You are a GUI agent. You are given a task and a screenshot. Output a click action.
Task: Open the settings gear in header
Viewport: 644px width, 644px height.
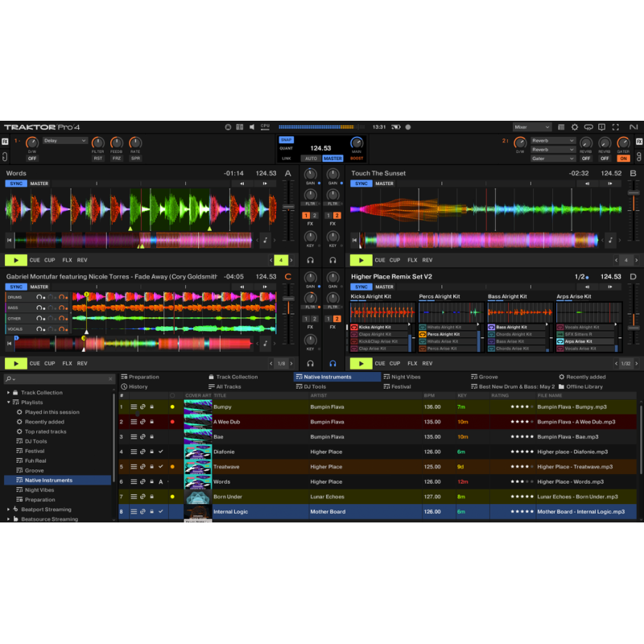(575, 127)
